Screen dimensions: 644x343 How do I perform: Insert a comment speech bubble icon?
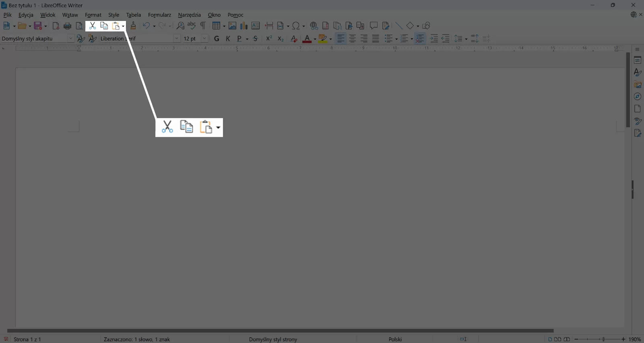tap(374, 26)
